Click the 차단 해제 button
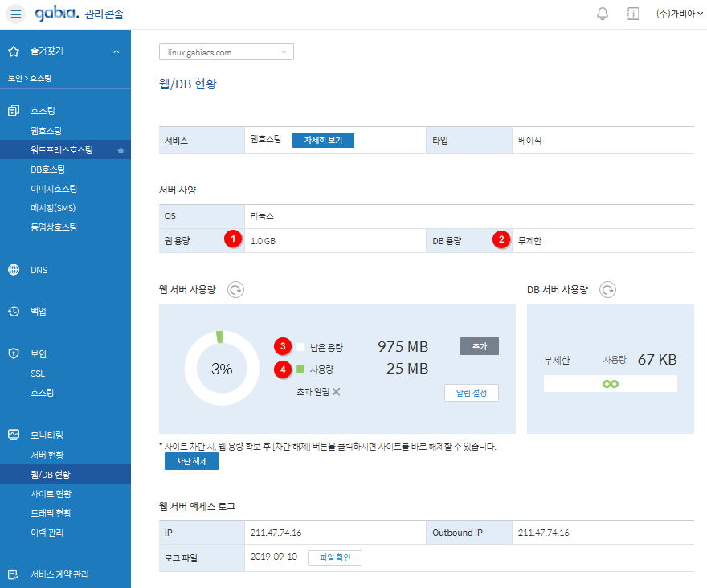 coord(192,461)
